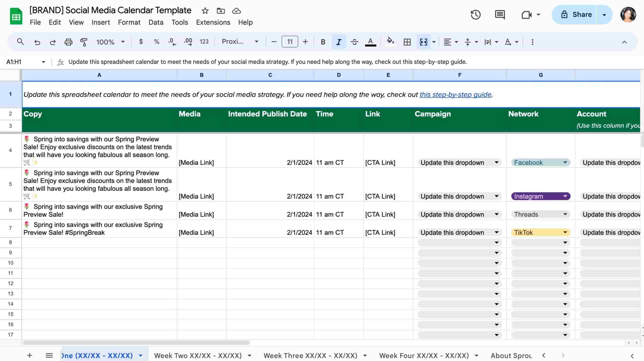644x361 pixels.
Task: Print the spreadsheet
Action: pos(68,42)
